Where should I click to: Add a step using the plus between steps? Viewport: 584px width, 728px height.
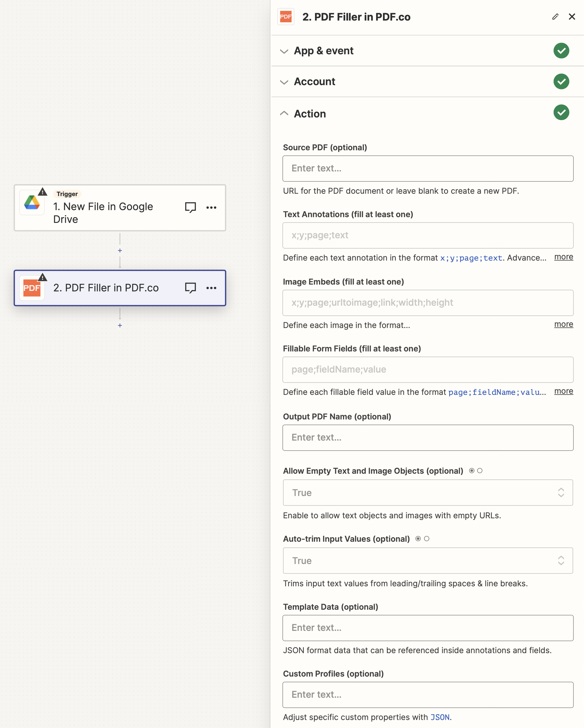120,251
